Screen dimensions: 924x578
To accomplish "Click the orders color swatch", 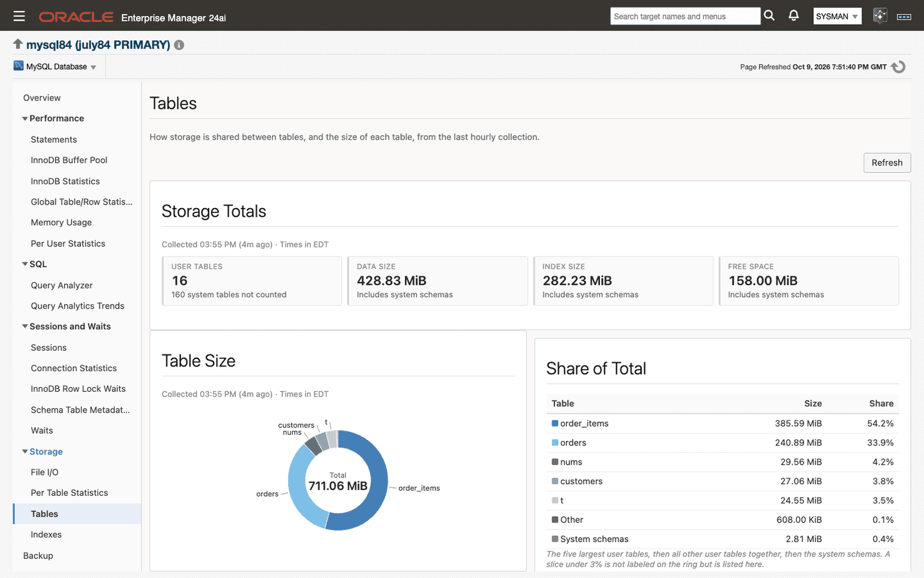I will click(555, 443).
